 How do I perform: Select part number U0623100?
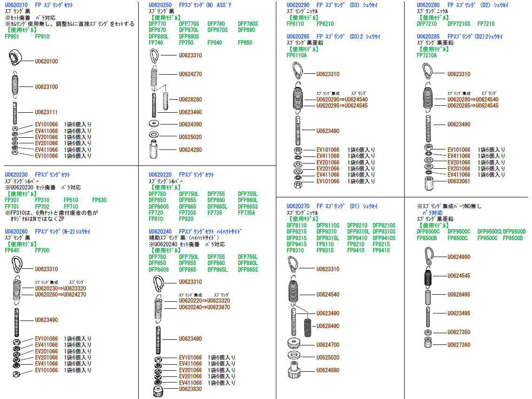(47, 87)
